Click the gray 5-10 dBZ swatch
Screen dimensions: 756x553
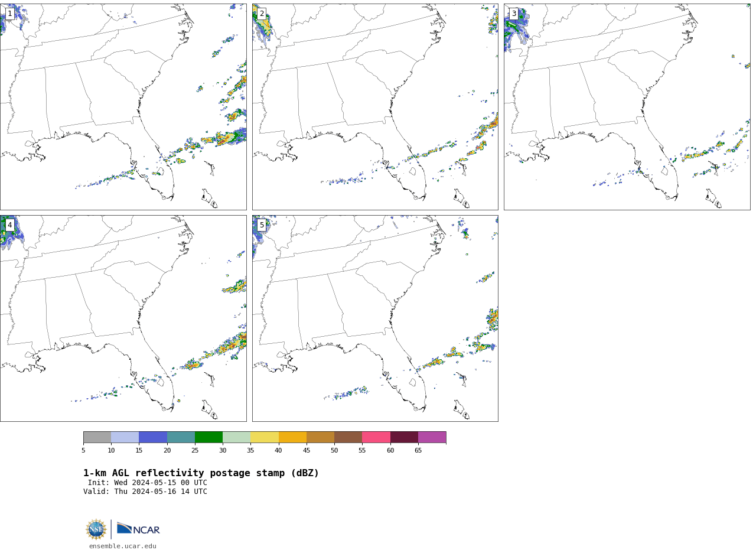coord(97,437)
